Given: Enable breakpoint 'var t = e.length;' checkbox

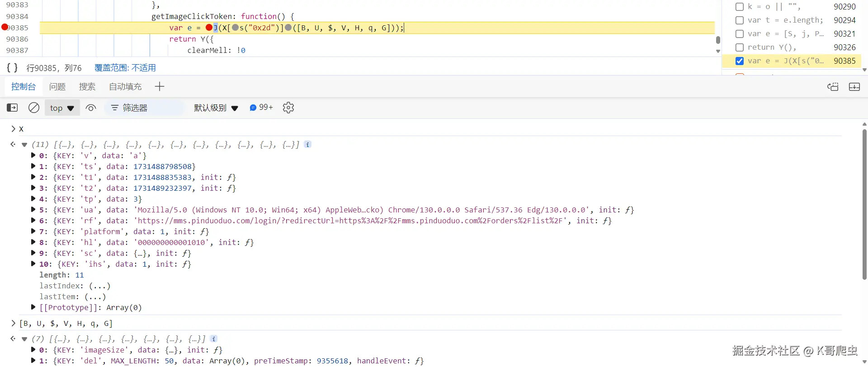Looking at the screenshot, I should [x=740, y=20].
